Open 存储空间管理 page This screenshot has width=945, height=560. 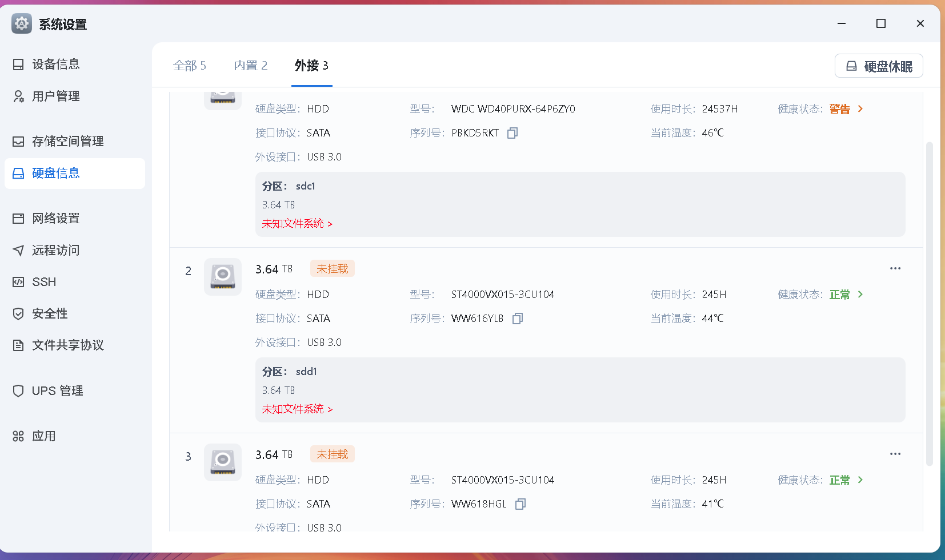74,141
